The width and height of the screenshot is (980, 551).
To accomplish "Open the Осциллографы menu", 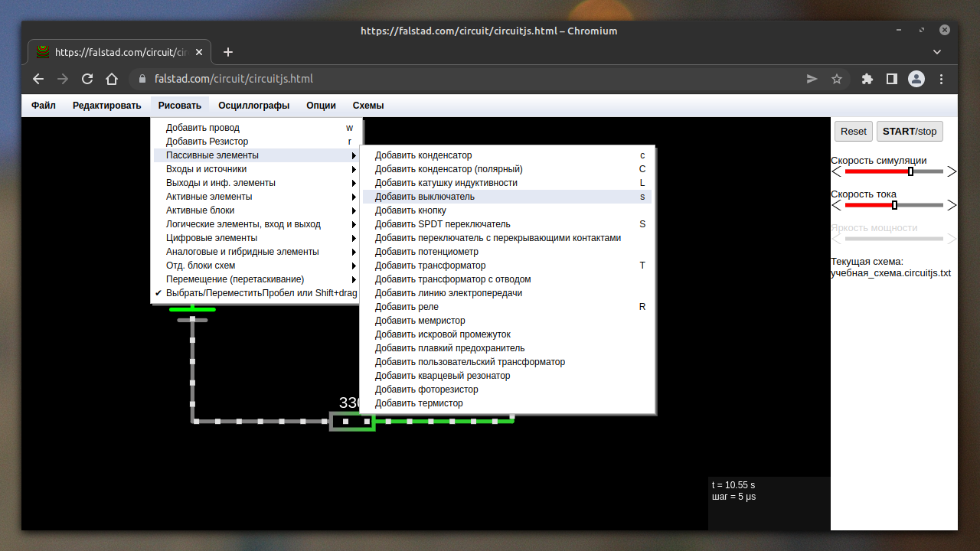I will tap(253, 106).
